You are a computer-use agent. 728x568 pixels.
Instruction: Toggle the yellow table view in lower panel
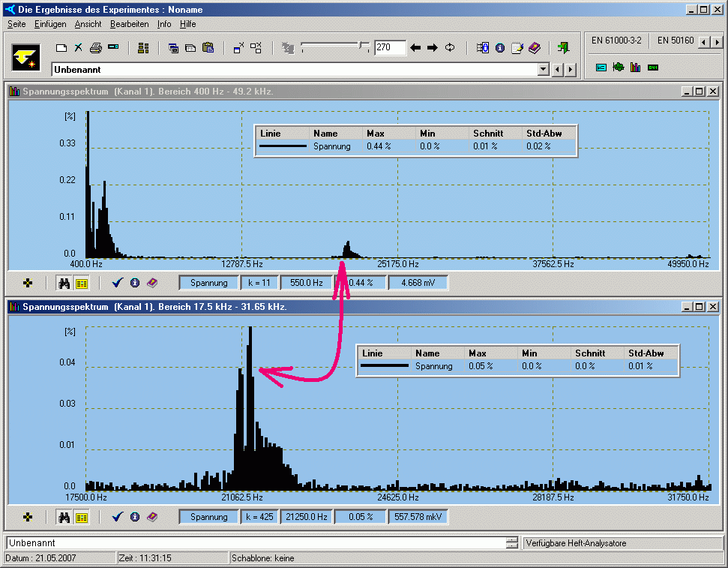[x=82, y=517]
